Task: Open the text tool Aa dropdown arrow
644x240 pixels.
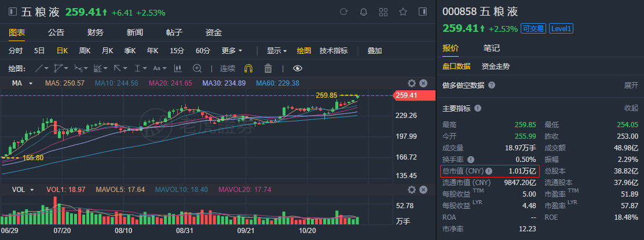Action: [164, 68]
